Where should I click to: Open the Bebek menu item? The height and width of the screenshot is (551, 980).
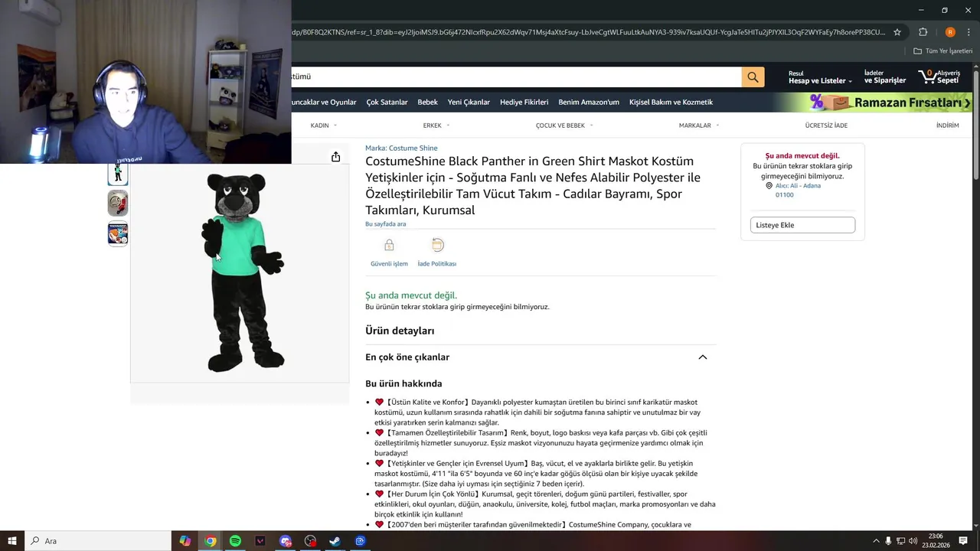(427, 103)
